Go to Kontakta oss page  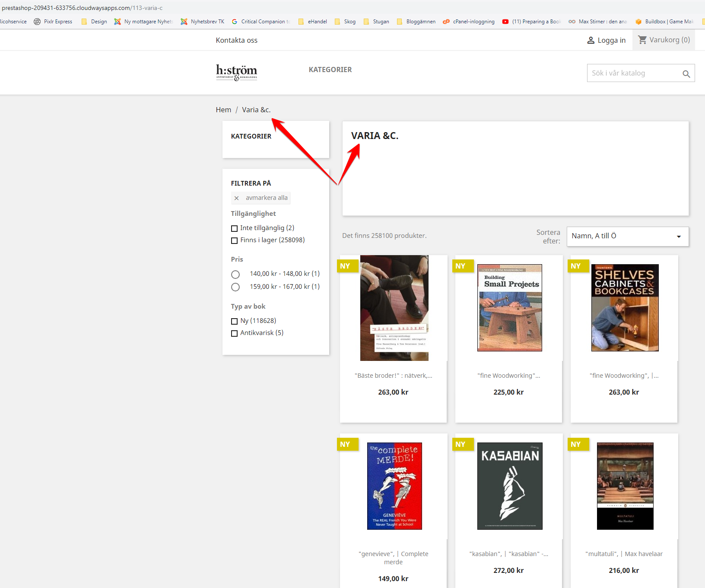point(237,40)
